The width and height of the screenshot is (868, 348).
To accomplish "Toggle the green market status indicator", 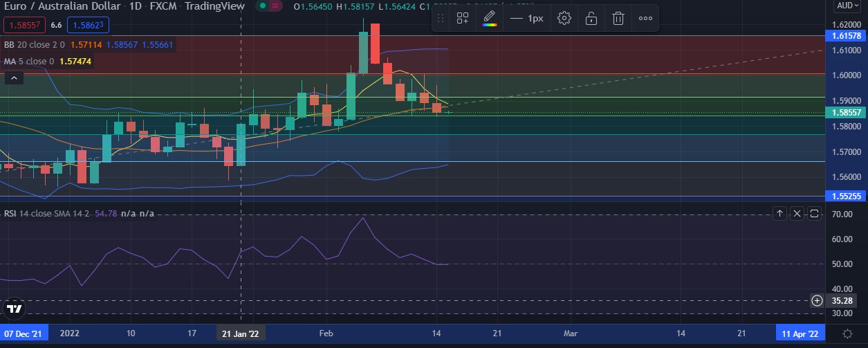I will [261, 6].
